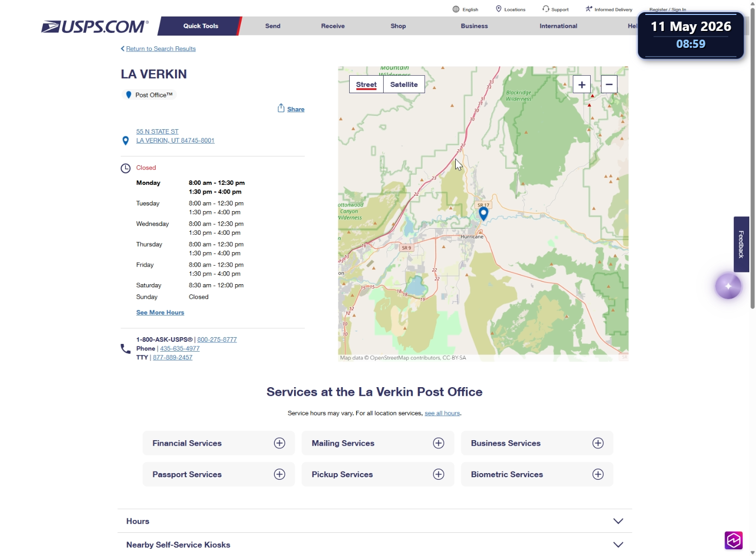Click the red Closed status text
Image resolution: width=756 pixels, height=556 pixels.
click(x=146, y=168)
